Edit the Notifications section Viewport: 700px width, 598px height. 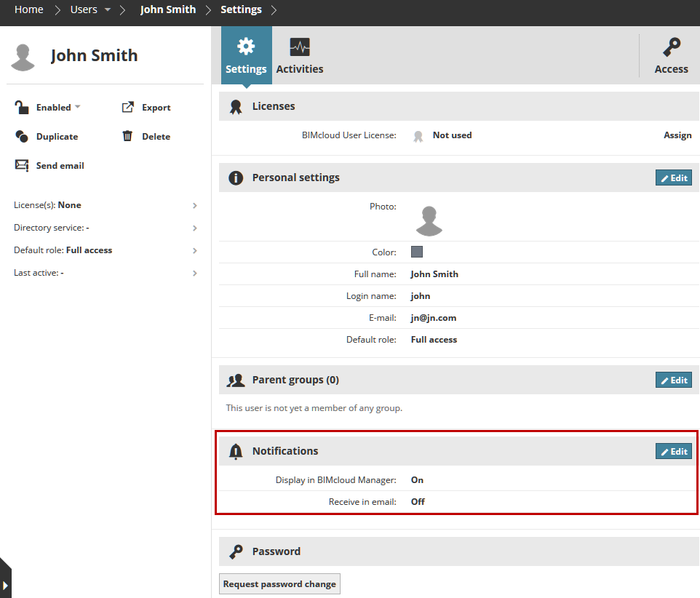[x=674, y=451]
